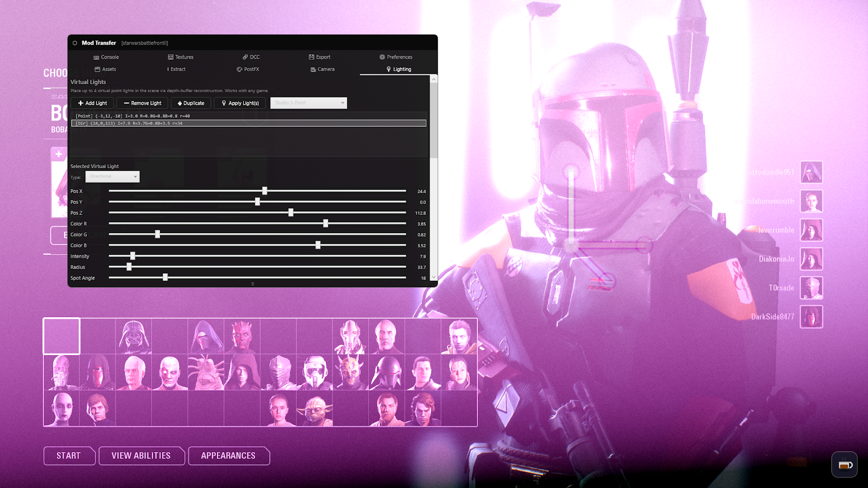Click the PostFX icon

point(239,69)
